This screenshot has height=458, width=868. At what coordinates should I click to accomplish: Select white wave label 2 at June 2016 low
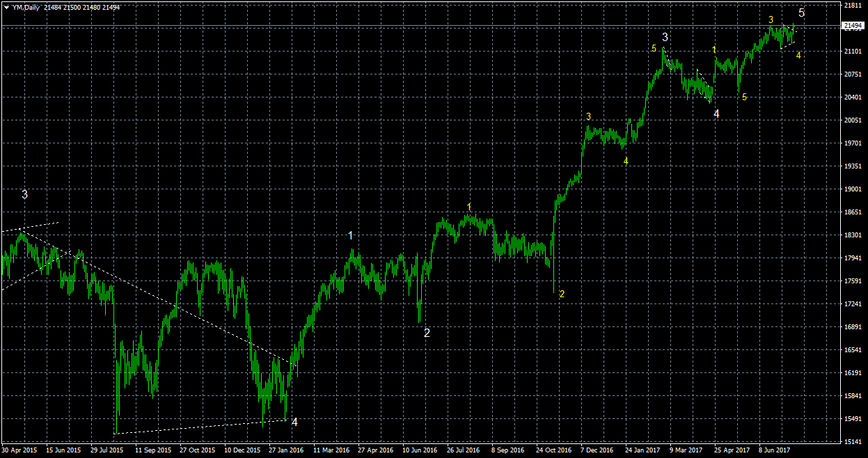(x=427, y=333)
